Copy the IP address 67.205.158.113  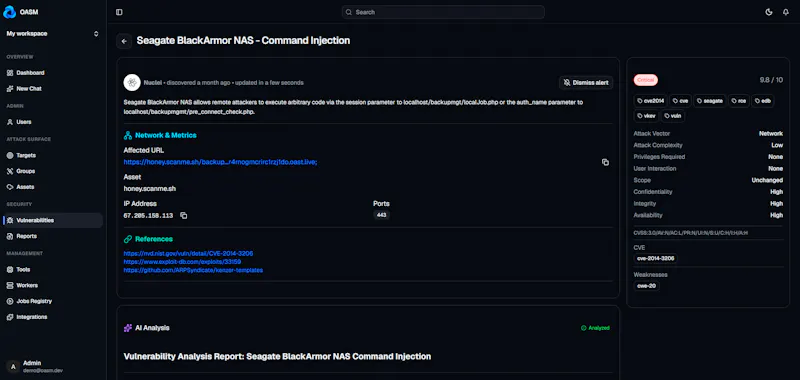click(184, 216)
